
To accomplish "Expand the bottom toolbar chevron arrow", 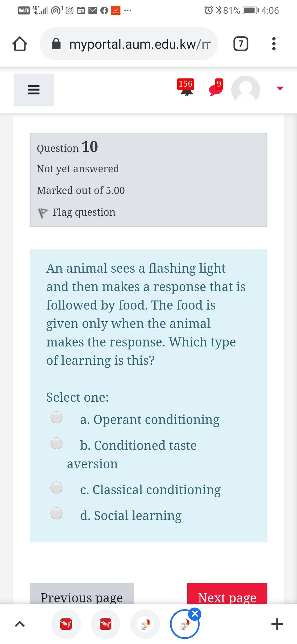I will click(x=20, y=624).
